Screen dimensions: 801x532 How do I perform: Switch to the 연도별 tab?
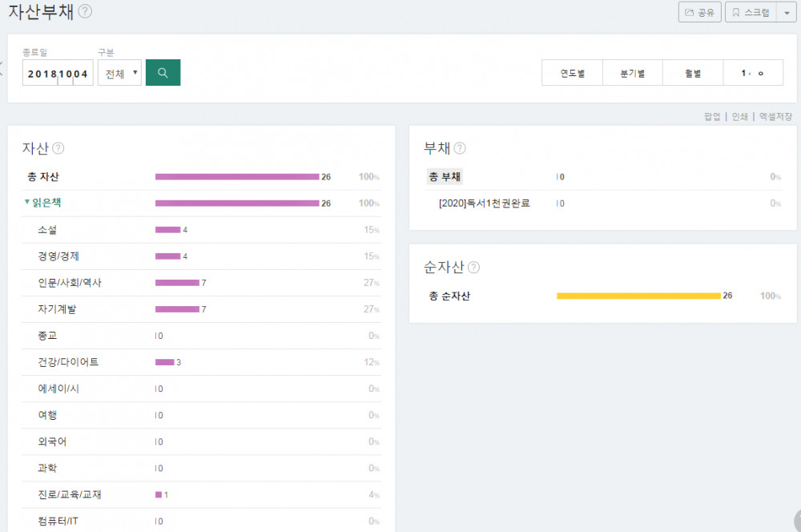click(x=572, y=73)
